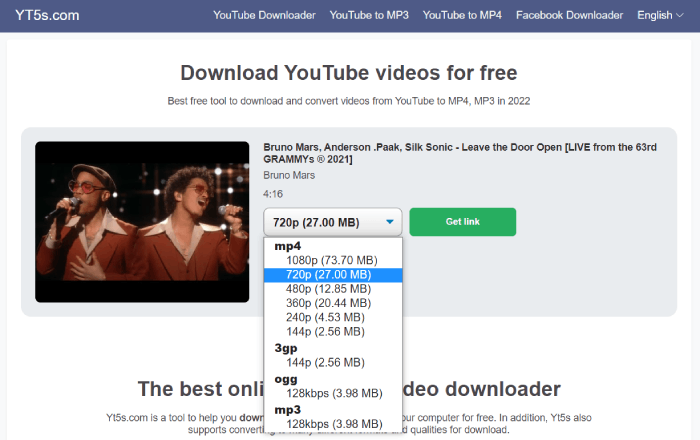Choose the 240p (4.53 MB) option
The image size is (700, 440).
click(333, 318)
